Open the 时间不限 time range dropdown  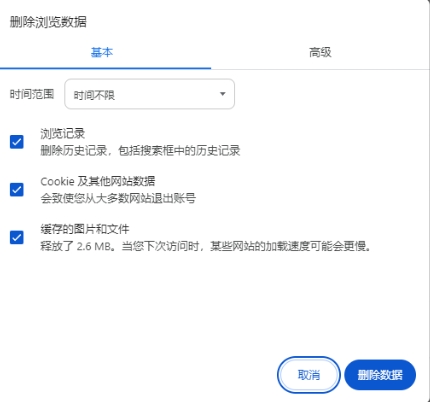point(149,94)
